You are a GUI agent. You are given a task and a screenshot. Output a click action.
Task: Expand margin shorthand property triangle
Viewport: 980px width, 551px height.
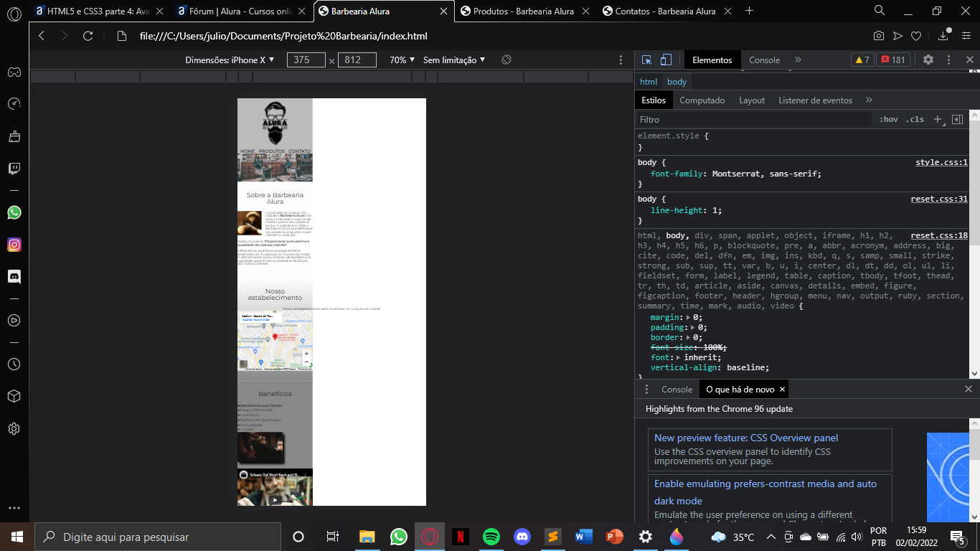click(x=689, y=317)
